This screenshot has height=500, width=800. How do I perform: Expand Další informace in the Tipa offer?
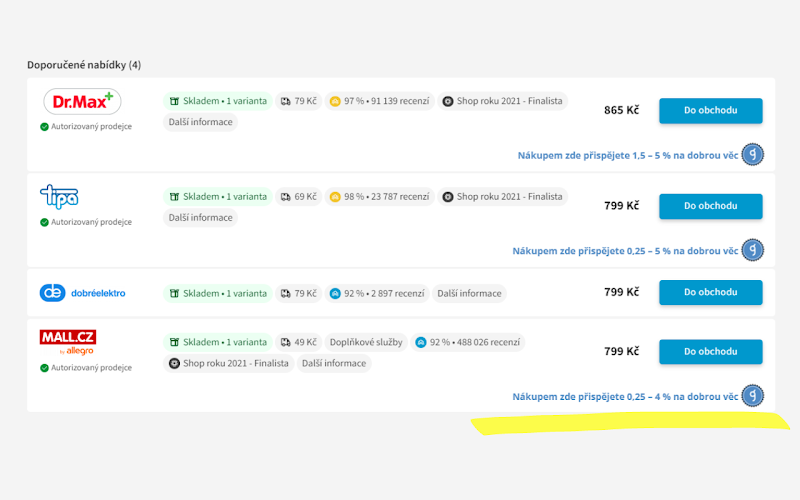pos(201,218)
